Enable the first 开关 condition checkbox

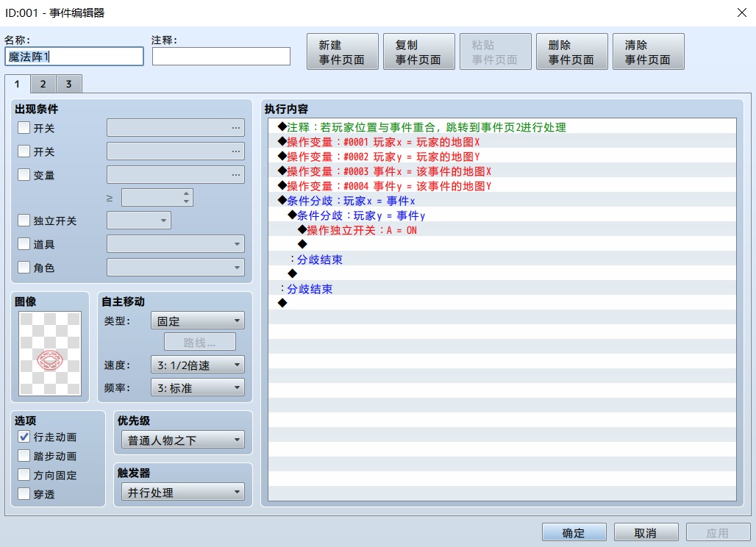(24, 128)
